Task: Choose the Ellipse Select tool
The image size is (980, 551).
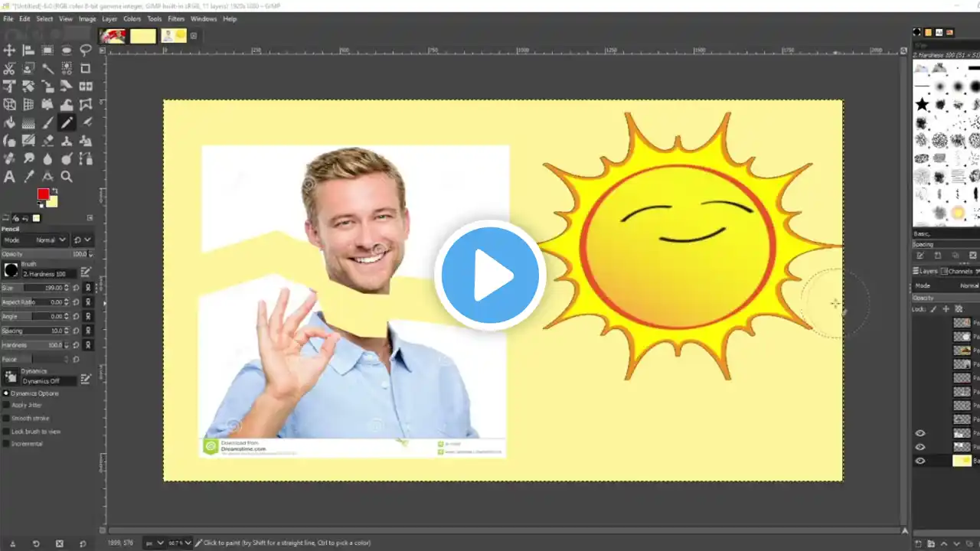Action: pos(67,51)
